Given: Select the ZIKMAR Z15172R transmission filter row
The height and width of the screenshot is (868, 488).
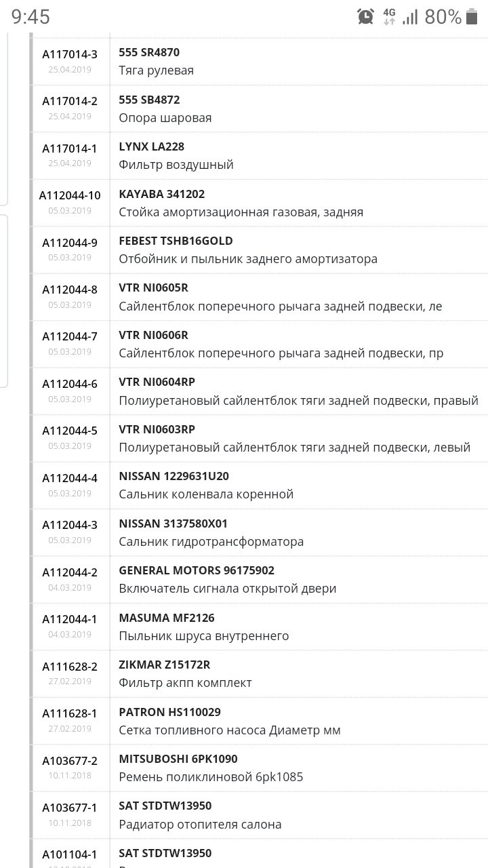Looking at the screenshot, I should tap(271, 673).
